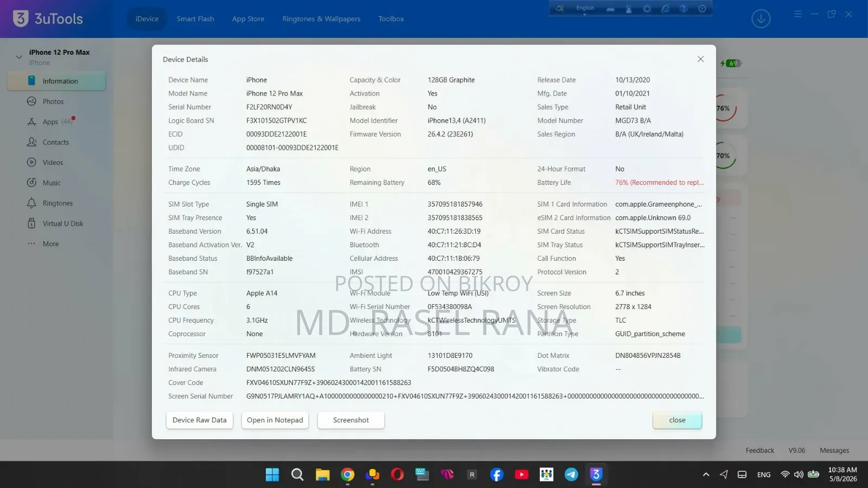Screen dimensions: 868x488
Task: Open the Virtual U Disk icon
Action: (x=32, y=223)
